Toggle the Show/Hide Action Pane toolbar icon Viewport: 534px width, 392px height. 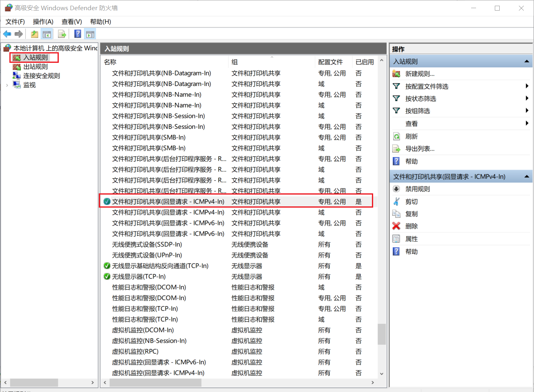[90, 34]
